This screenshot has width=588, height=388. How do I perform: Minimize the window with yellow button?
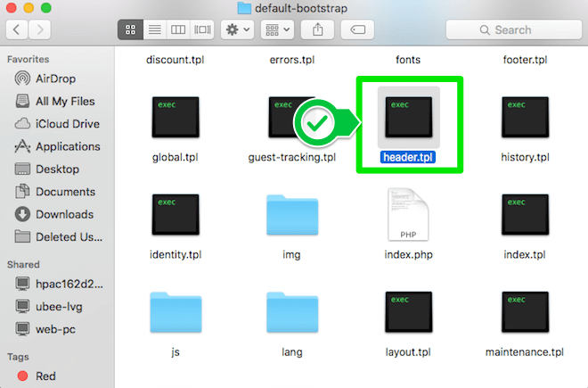click(29, 7)
